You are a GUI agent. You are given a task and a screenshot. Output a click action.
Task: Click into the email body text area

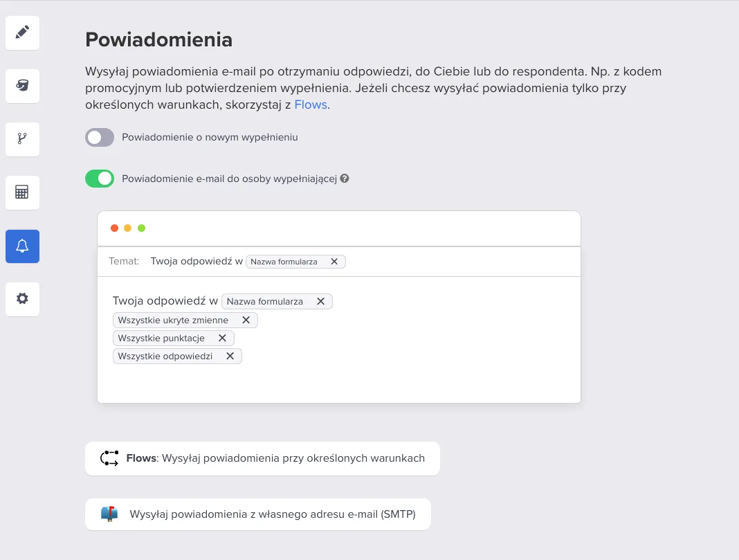(x=339, y=339)
